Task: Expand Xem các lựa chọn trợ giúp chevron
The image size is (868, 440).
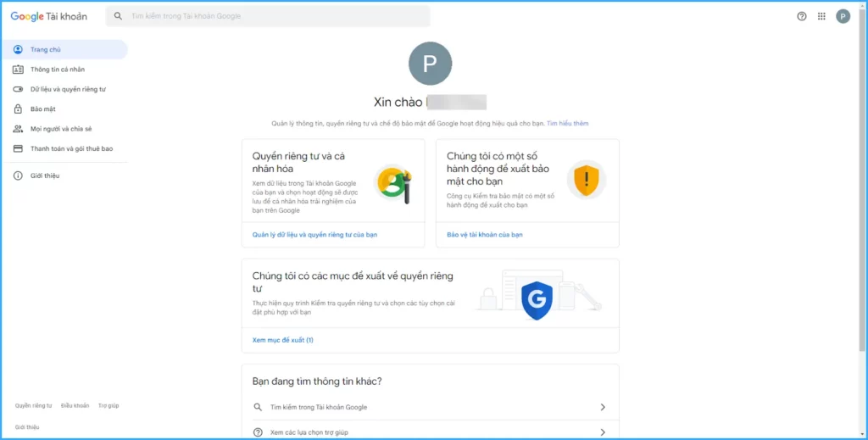Action: 603,432
